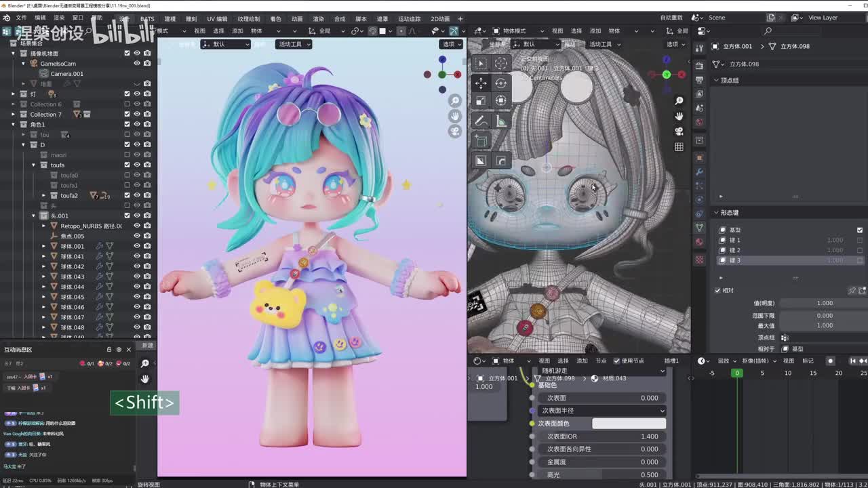Toggle the 基型 shape key checkbox

click(860, 230)
